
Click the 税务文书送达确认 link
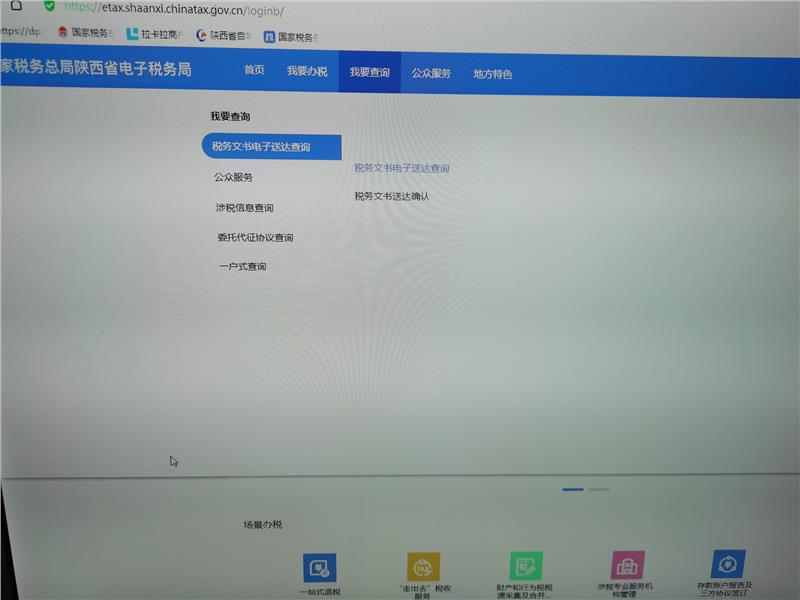tap(392, 196)
